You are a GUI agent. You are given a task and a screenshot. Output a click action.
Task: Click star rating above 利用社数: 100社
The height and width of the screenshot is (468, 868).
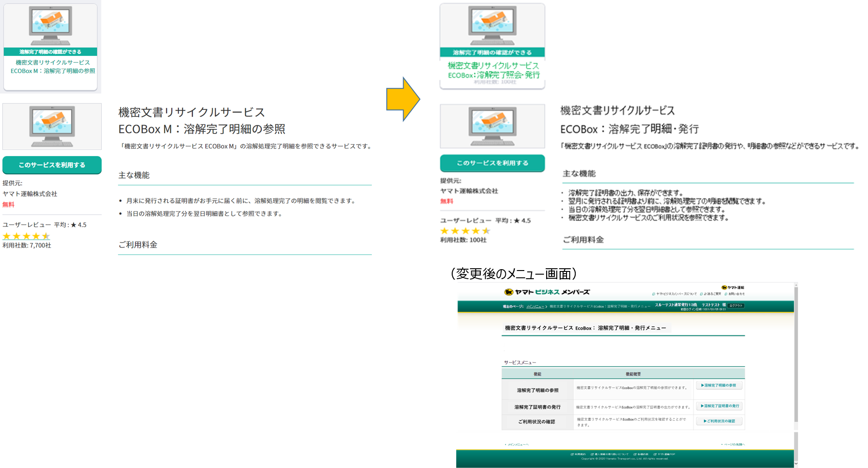coord(465,231)
